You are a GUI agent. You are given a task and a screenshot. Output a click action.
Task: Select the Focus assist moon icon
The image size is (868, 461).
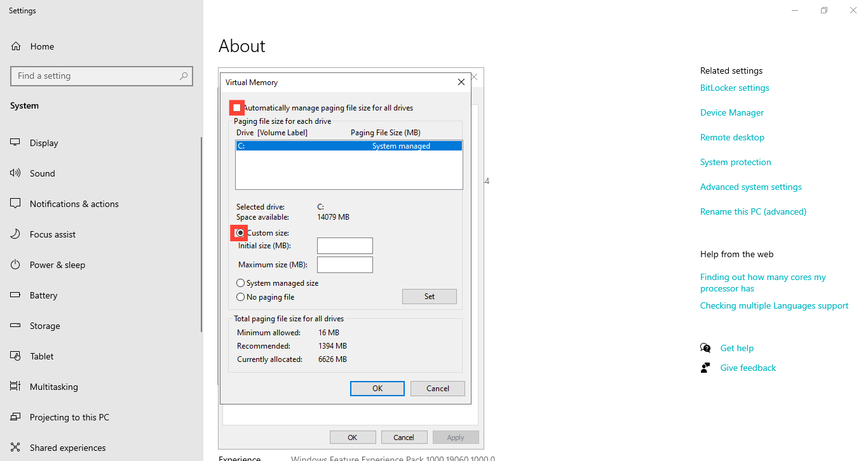(15, 234)
